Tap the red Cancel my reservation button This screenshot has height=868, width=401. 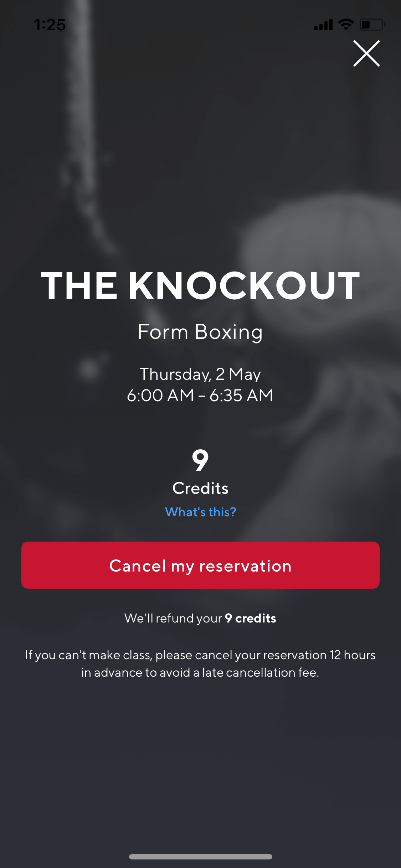pyautogui.click(x=200, y=565)
